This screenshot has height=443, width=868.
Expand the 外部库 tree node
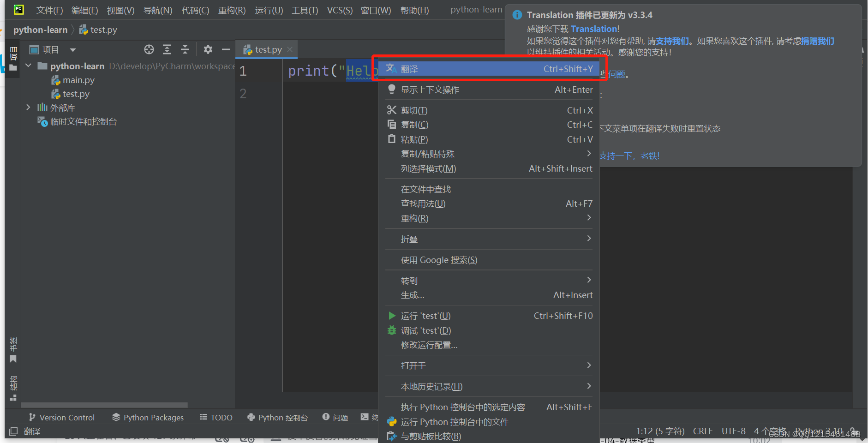click(28, 107)
